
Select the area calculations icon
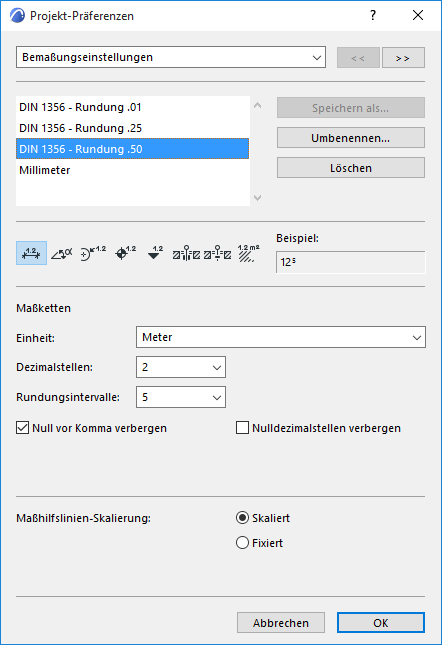(248, 253)
